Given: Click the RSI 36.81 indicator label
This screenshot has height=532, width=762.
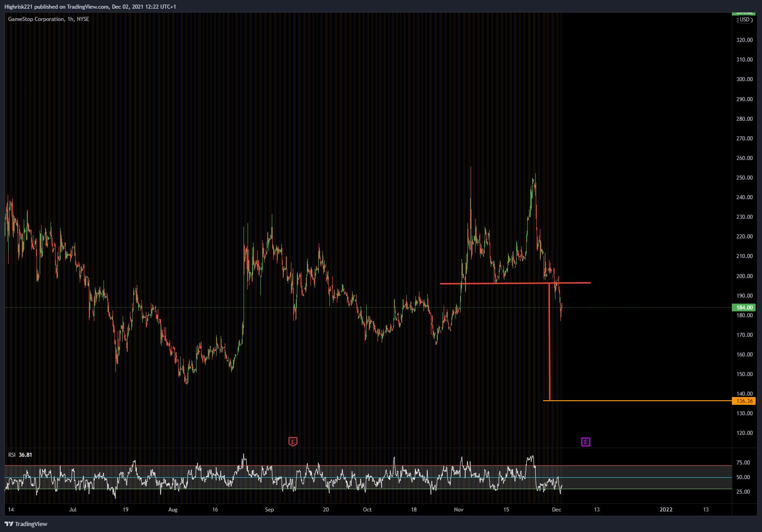Looking at the screenshot, I should [x=20, y=455].
